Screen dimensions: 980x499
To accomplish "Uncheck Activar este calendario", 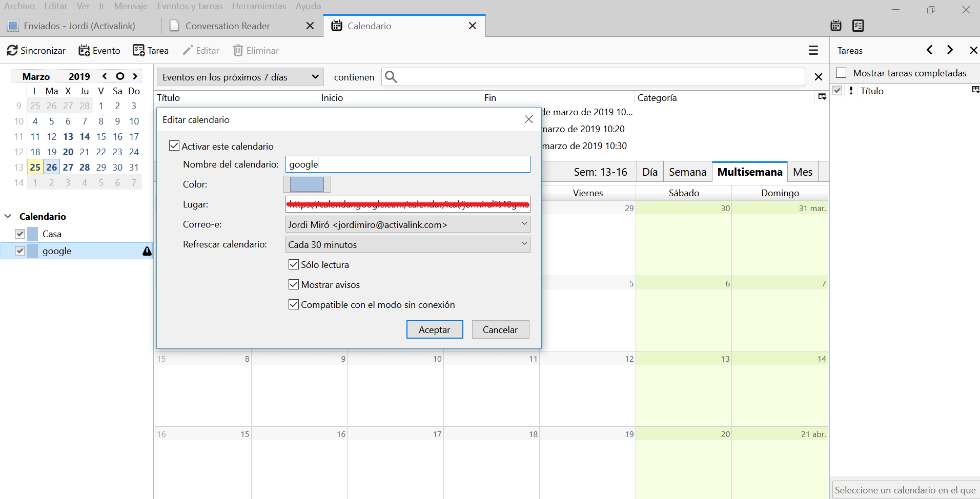I will click(174, 146).
